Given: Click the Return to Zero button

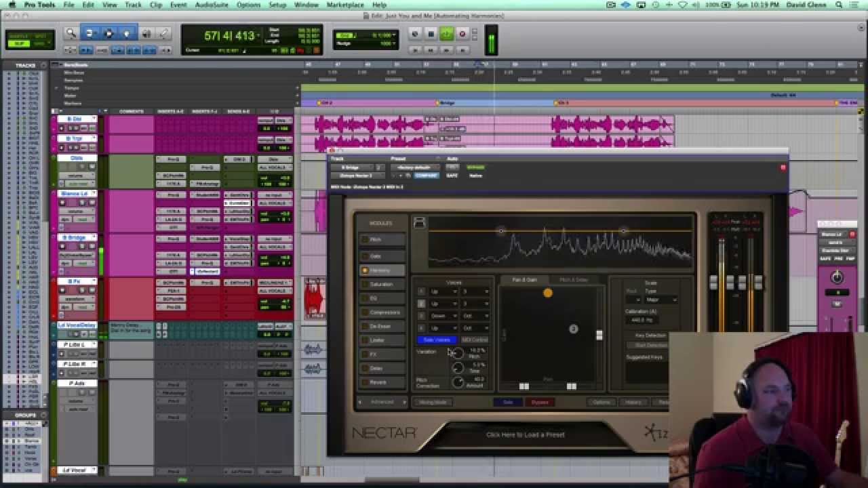Looking at the screenshot, I should 415,49.
